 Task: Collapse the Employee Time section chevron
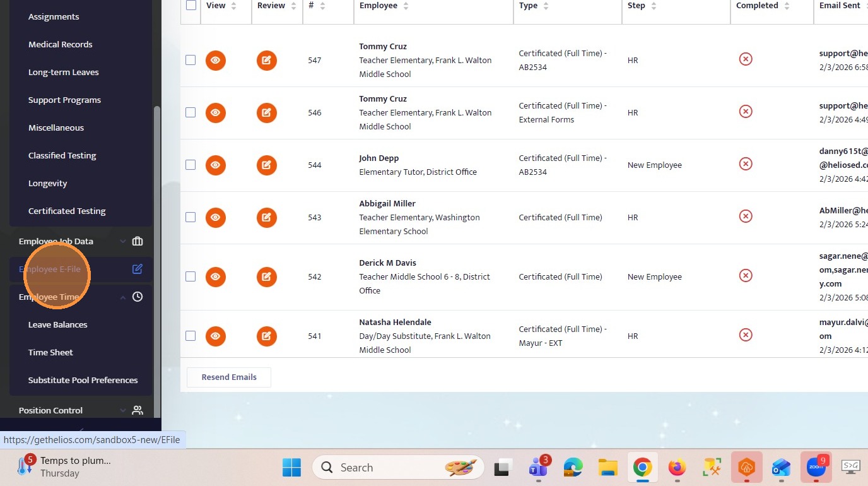123,297
